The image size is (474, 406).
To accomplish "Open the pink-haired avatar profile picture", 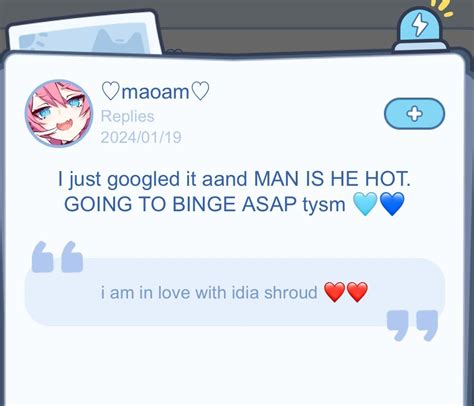I will tap(59, 113).
